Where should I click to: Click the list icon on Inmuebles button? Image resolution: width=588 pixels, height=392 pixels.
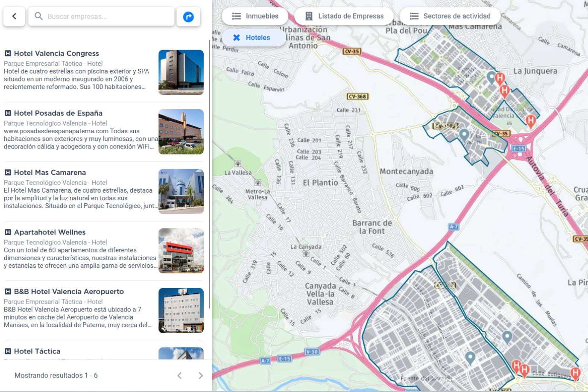[x=236, y=16]
